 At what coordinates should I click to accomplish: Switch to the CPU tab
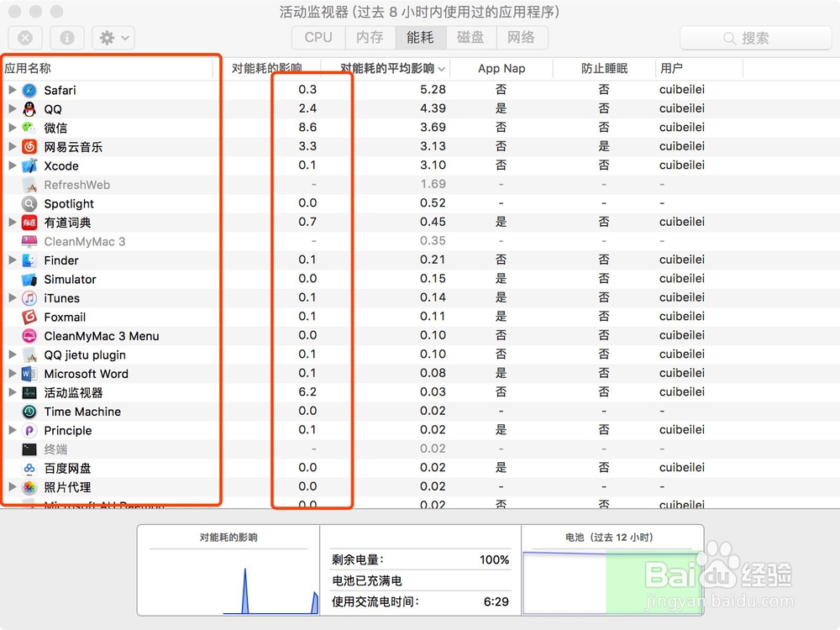(318, 38)
